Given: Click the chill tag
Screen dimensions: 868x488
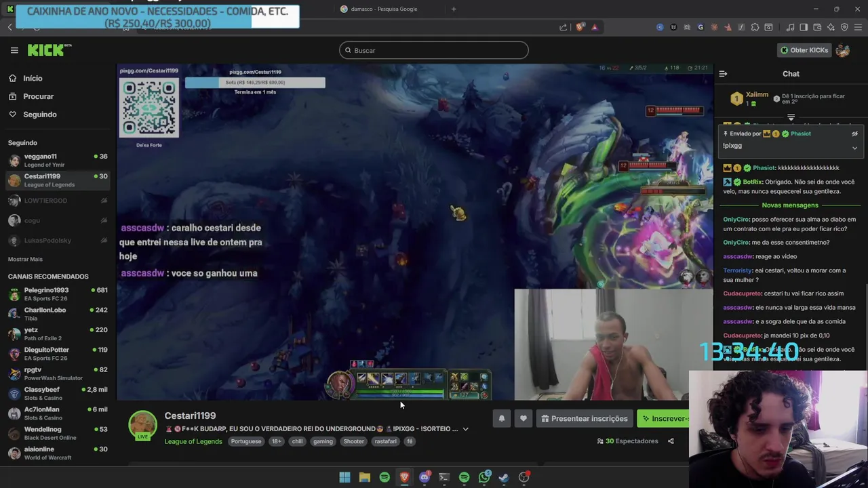Looking at the screenshot, I should click(x=297, y=441).
